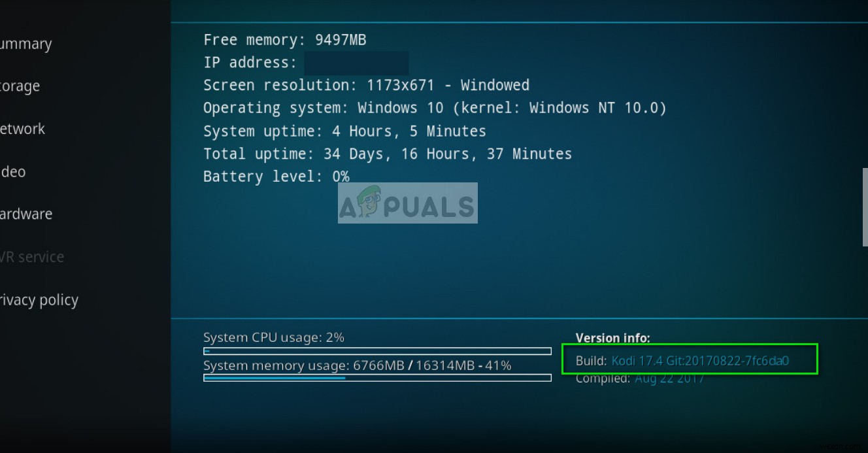Click the System uptime entry
This screenshot has width=868, height=453.
[x=344, y=131]
